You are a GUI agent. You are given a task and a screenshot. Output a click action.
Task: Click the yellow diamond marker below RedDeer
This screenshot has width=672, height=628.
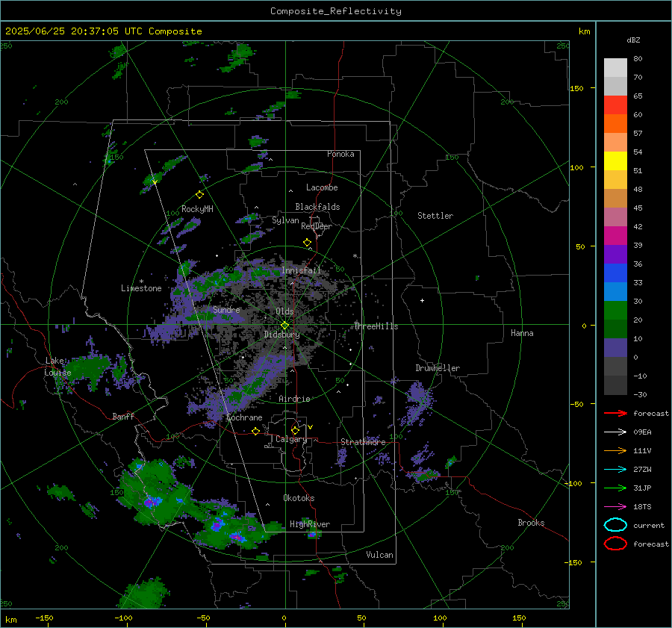pos(307,243)
